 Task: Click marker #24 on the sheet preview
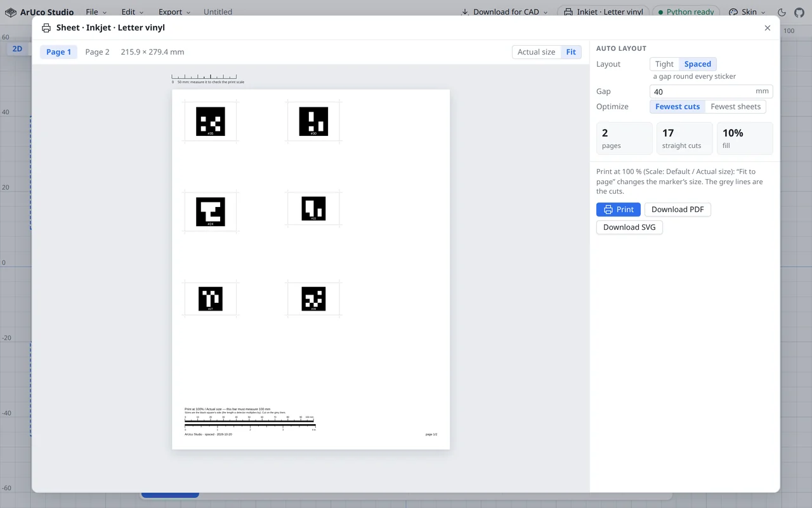(211, 212)
